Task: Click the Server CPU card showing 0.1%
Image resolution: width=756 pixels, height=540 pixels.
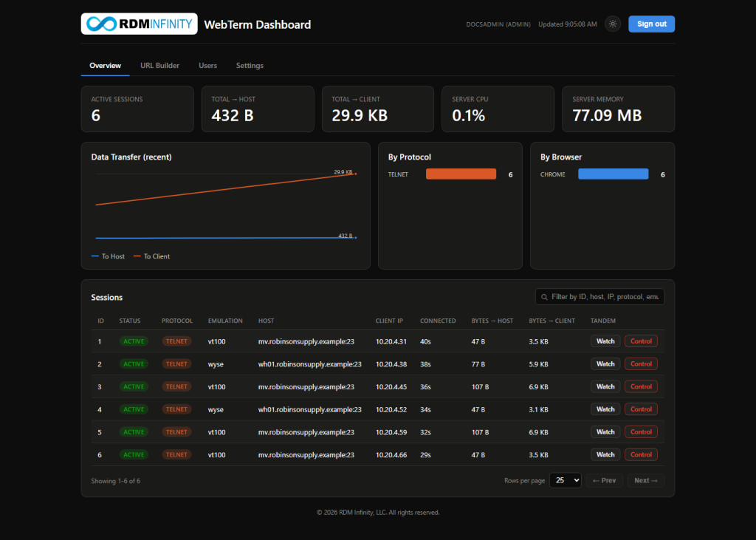Action: [x=498, y=109]
